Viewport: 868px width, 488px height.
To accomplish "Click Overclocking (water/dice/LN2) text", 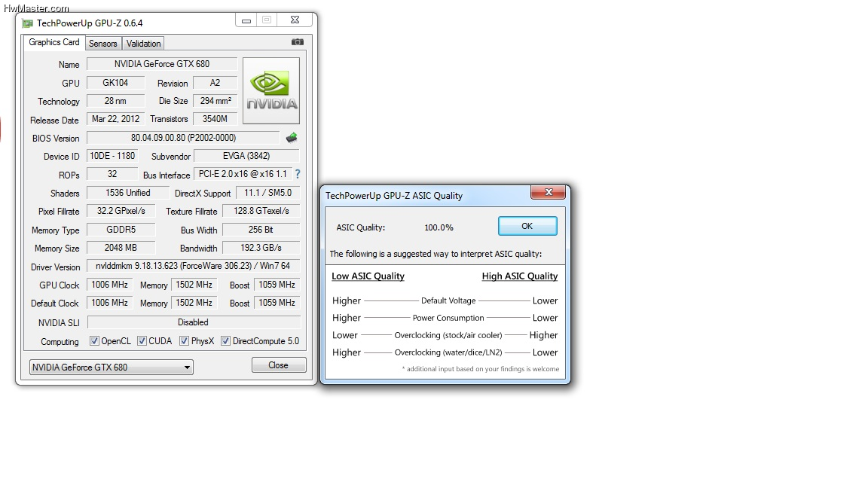I will click(448, 352).
